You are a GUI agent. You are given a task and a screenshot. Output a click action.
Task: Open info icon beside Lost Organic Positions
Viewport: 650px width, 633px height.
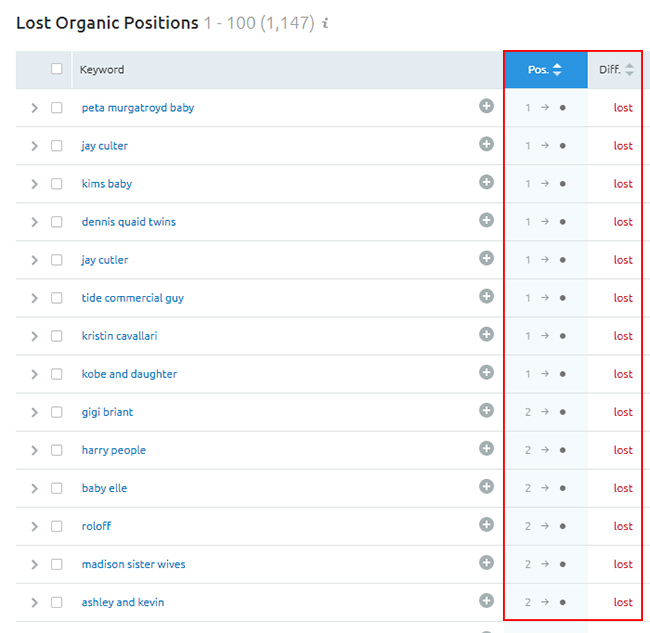click(x=325, y=23)
